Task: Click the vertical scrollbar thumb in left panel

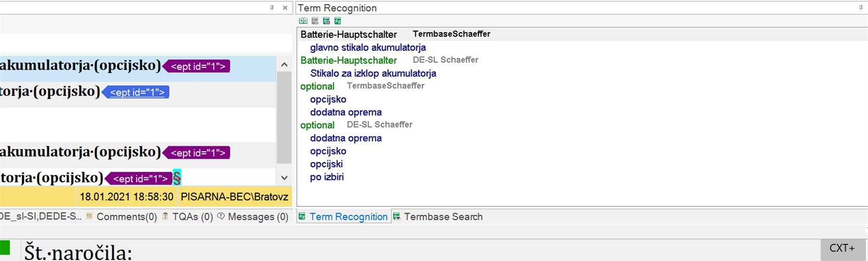Action: coord(284,118)
